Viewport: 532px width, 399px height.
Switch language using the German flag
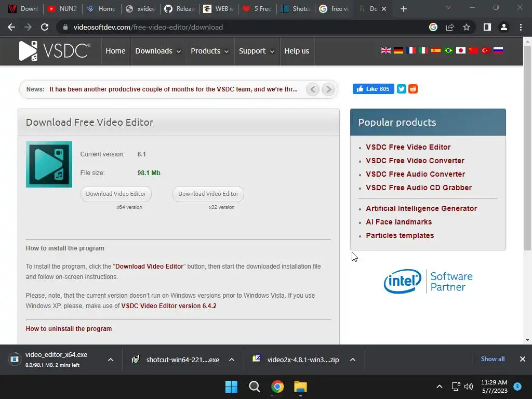[x=398, y=50]
